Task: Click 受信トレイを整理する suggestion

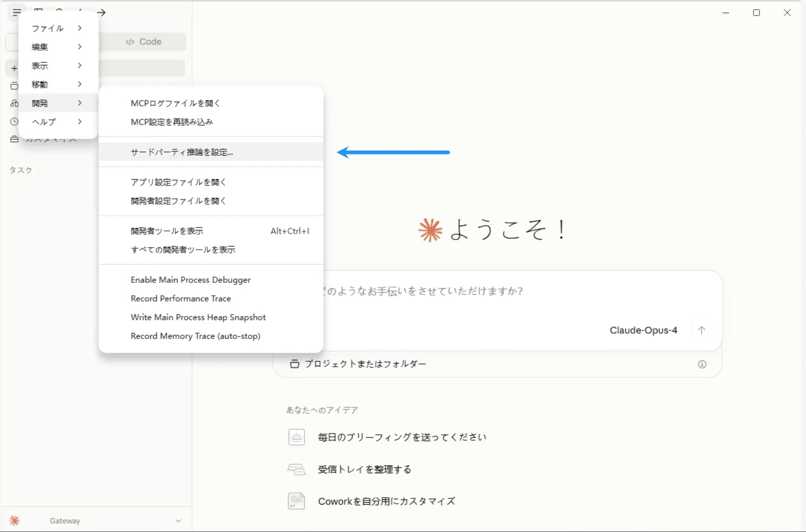Action: coord(365,469)
